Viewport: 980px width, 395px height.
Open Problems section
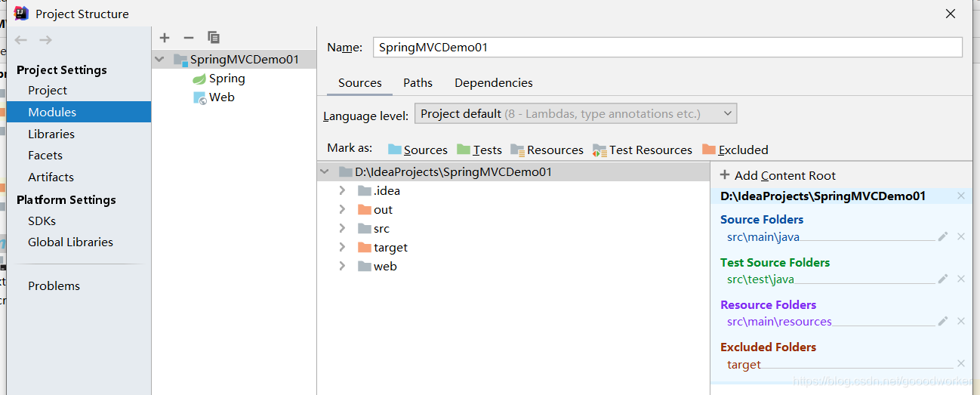pos(54,285)
